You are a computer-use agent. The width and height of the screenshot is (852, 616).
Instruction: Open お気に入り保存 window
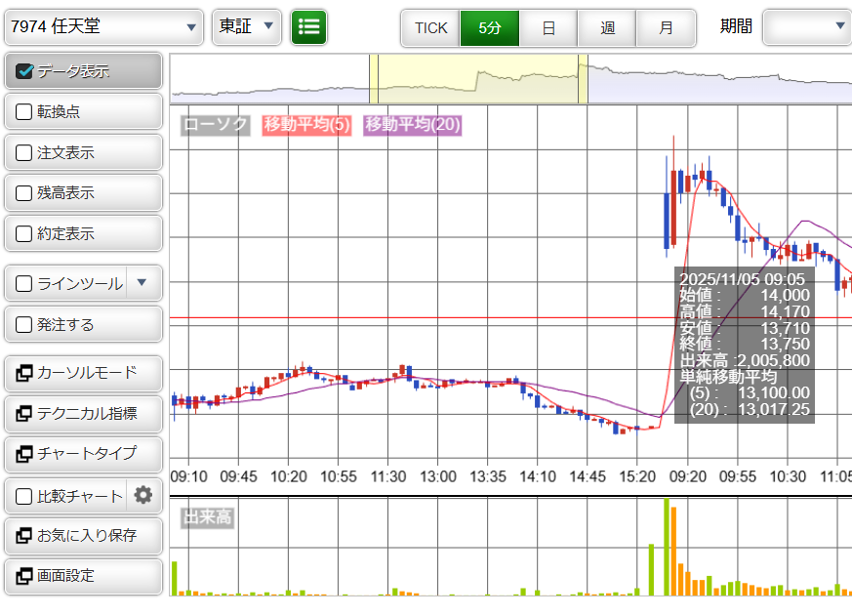click(x=83, y=536)
